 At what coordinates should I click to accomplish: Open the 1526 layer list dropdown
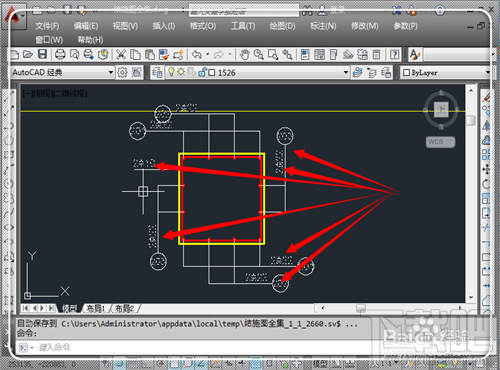coord(346,72)
